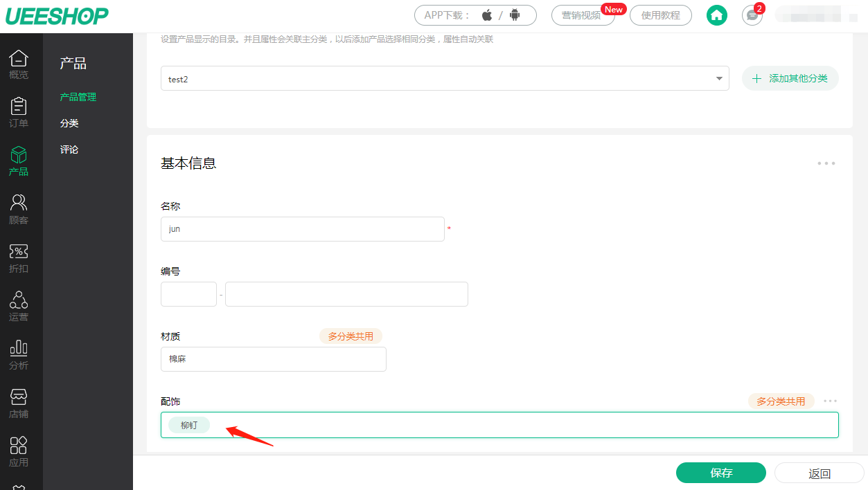Image resolution: width=868 pixels, height=490 pixels.
Task: Open the 评论 submenu item
Action: [x=69, y=149]
